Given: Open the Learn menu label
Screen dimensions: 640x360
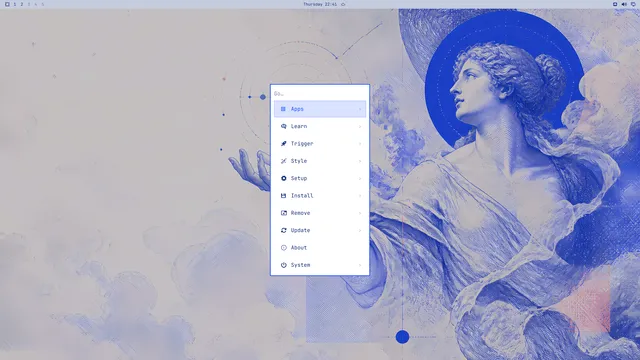Looking at the screenshot, I should 299,126.
